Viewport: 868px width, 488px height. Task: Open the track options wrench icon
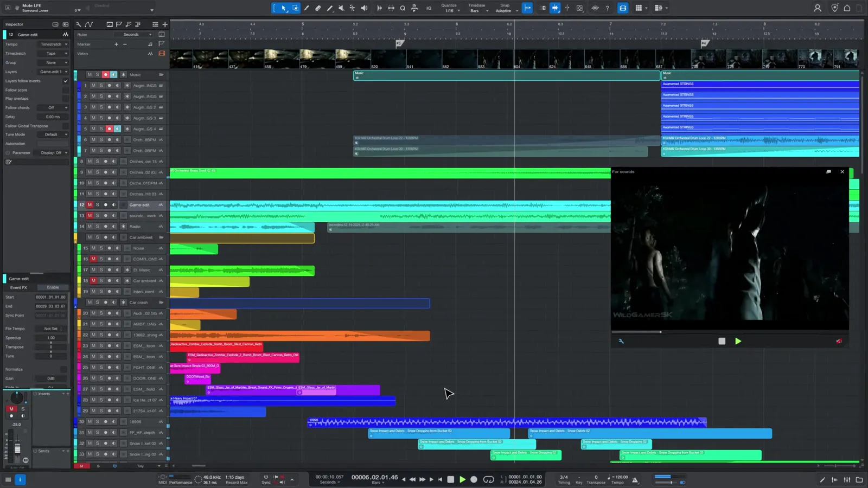click(79, 24)
